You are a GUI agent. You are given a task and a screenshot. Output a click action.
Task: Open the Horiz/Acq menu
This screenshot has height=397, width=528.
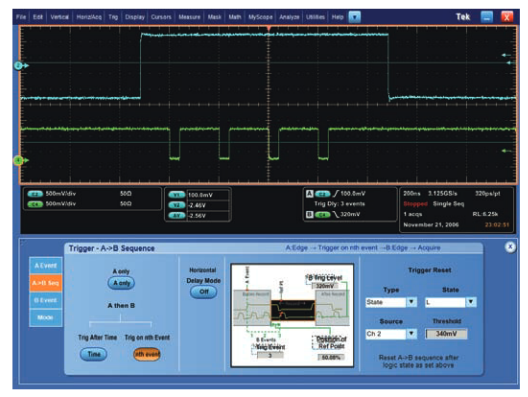click(89, 17)
